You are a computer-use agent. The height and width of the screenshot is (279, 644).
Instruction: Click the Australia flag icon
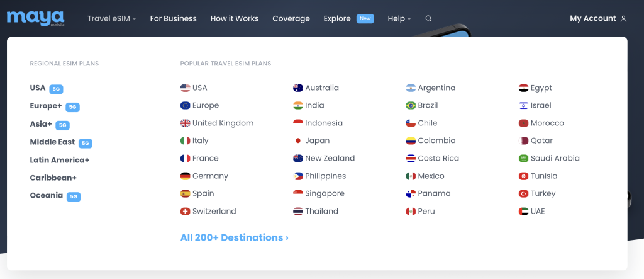click(297, 88)
